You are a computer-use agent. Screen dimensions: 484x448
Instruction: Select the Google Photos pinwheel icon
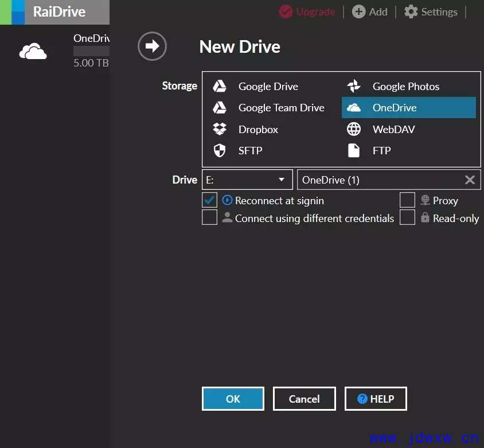point(354,86)
